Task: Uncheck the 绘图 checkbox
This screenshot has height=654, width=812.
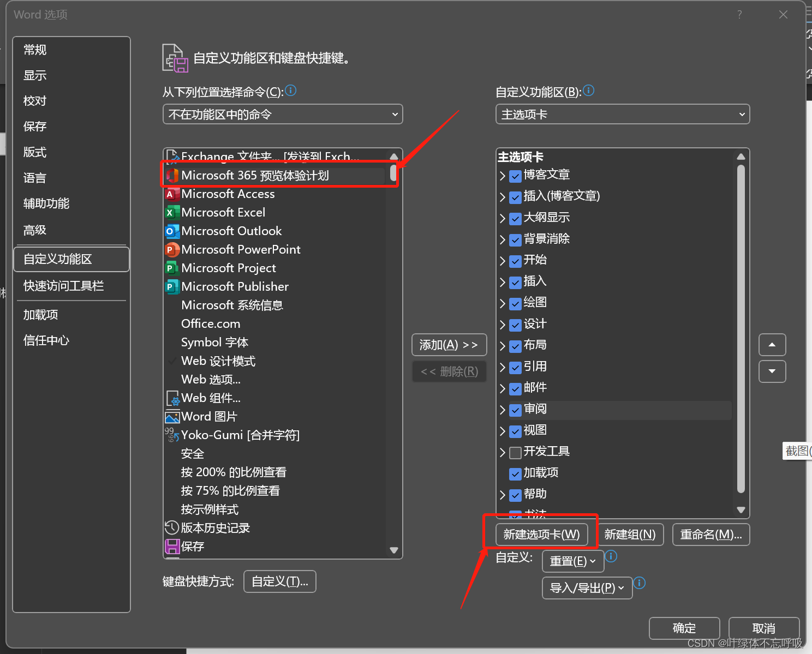Action: (x=515, y=304)
